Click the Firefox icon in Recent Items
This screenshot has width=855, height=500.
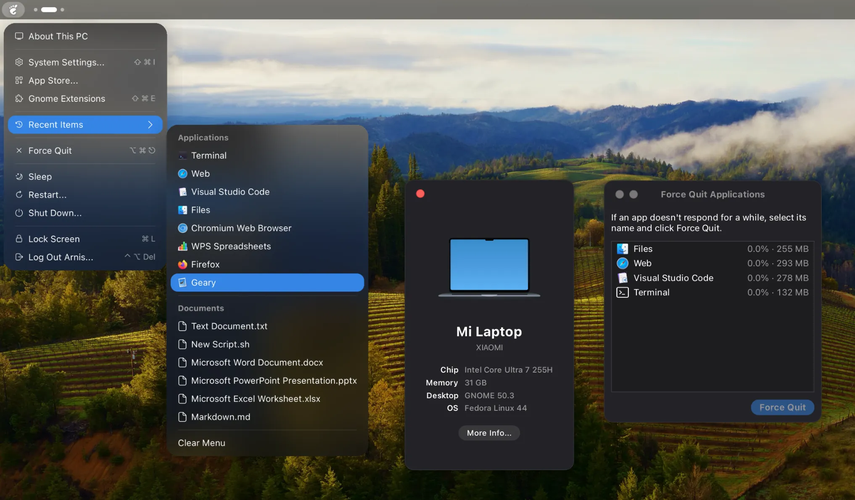coord(183,264)
